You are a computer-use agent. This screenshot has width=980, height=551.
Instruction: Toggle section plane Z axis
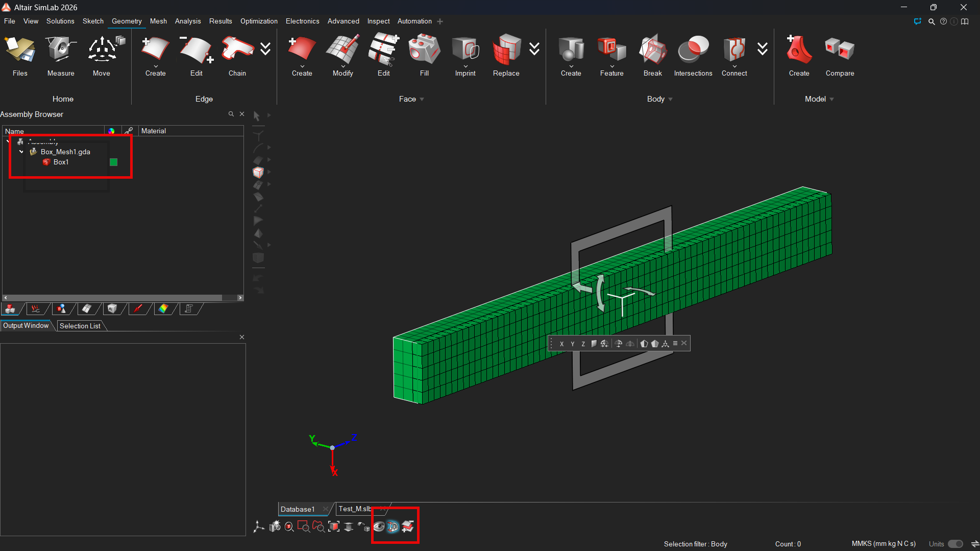[x=583, y=344]
